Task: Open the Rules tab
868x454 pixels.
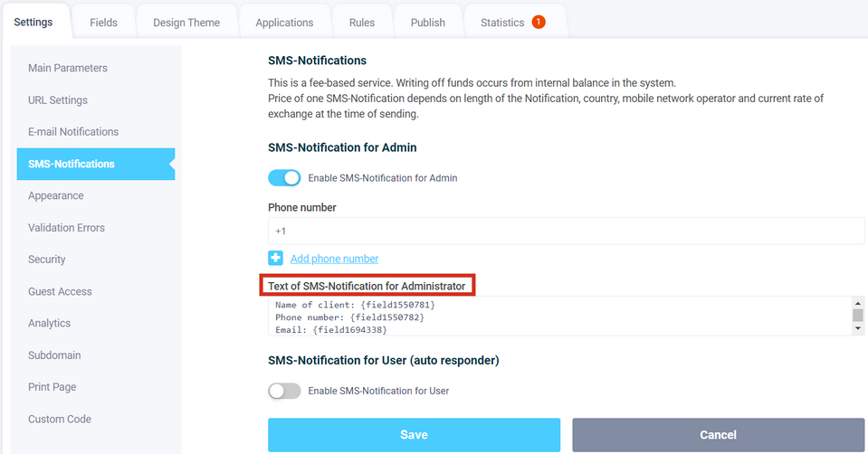Action: pos(361,23)
